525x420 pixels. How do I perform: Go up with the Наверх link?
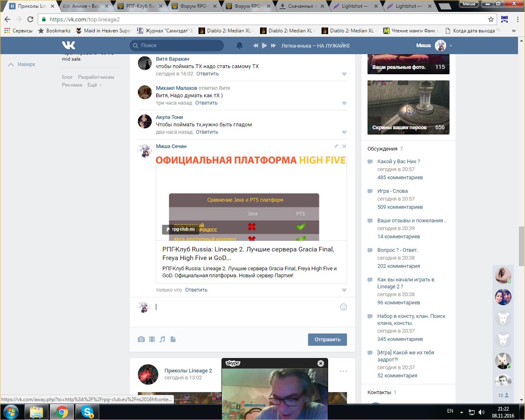pyautogui.click(x=22, y=64)
